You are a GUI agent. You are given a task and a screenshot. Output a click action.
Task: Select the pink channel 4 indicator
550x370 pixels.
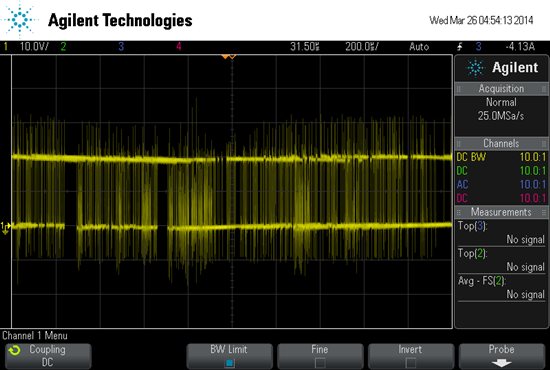179,46
